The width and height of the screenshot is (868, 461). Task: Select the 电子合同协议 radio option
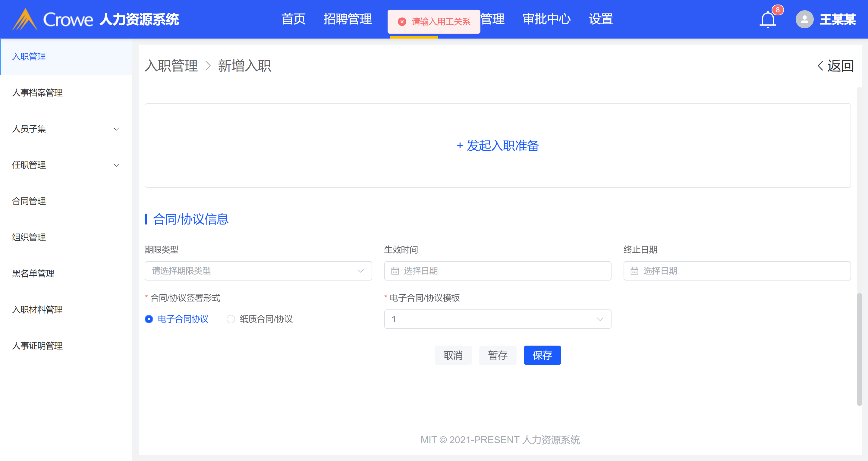(149, 319)
